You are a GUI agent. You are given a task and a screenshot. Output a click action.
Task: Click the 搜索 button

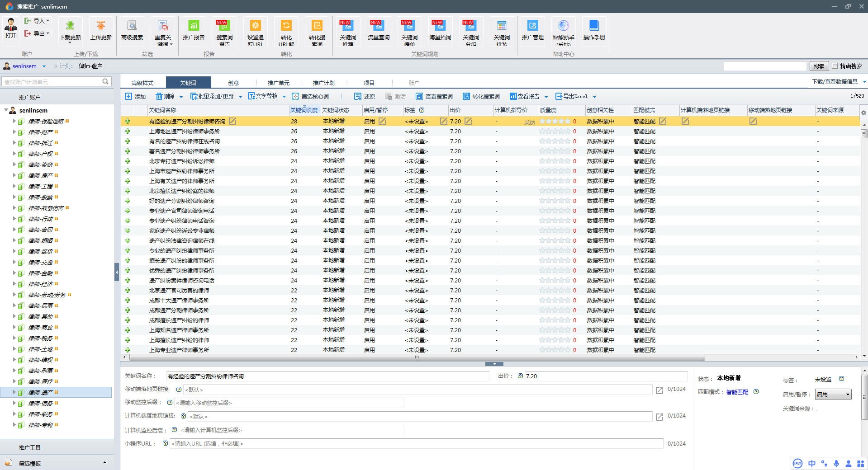[x=819, y=66]
